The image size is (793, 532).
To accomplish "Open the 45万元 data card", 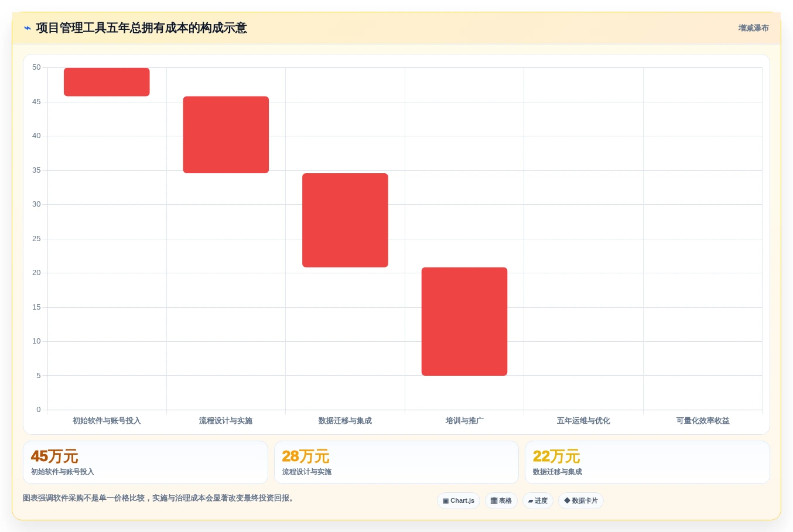I will pyautogui.click(x=145, y=462).
